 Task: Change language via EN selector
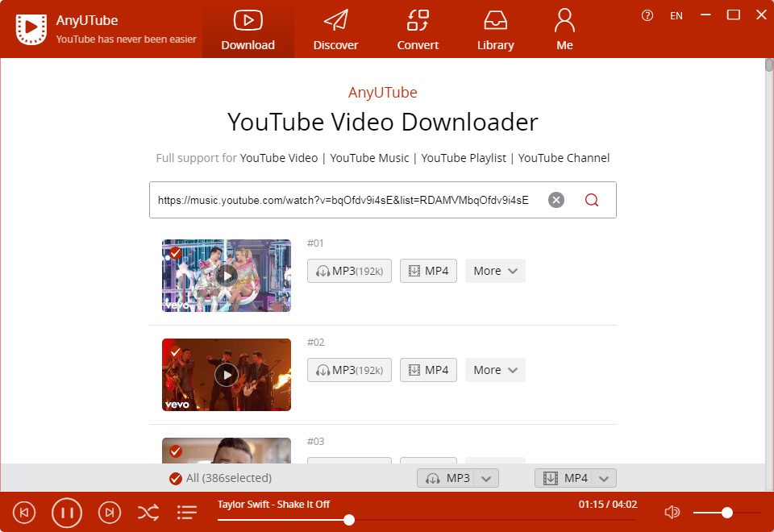click(676, 16)
